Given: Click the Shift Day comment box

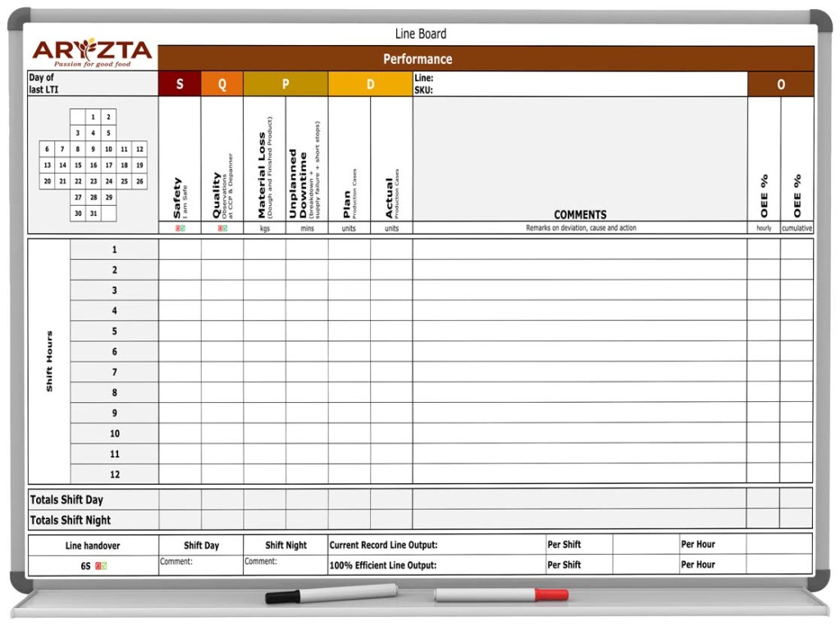Looking at the screenshot, I should (201, 566).
